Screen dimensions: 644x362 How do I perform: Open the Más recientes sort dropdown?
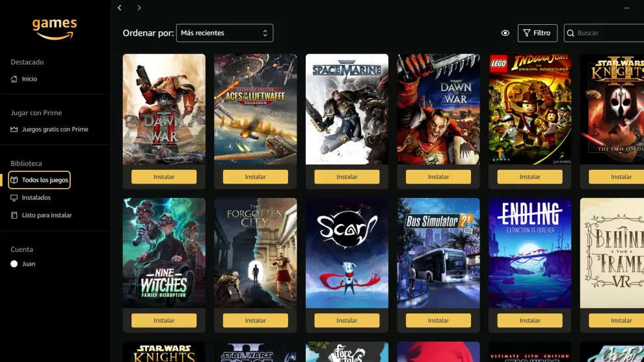pyautogui.click(x=224, y=33)
